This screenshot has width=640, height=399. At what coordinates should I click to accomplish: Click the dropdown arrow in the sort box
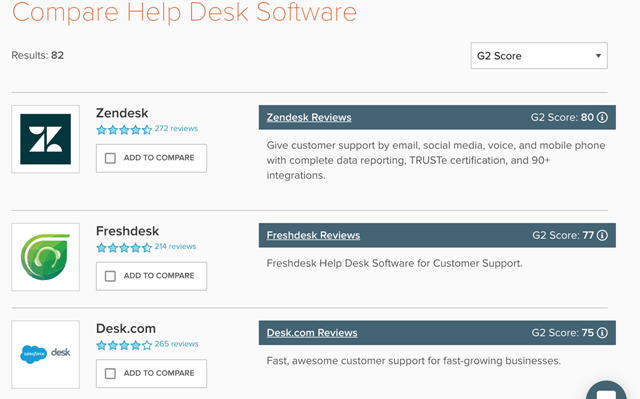[598, 55]
